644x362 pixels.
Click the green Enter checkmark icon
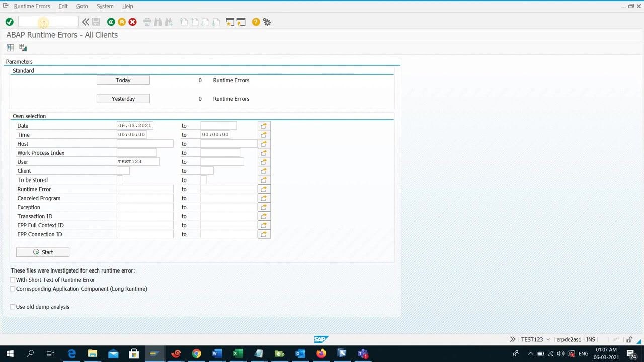tap(9, 22)
